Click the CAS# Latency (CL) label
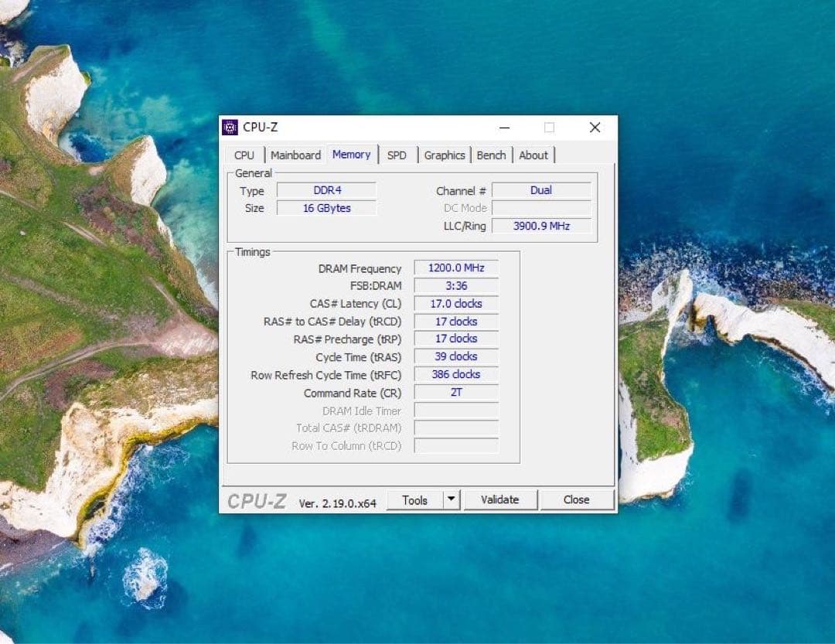The width and height of the screenshot is (835, 644). pos(356,304)
